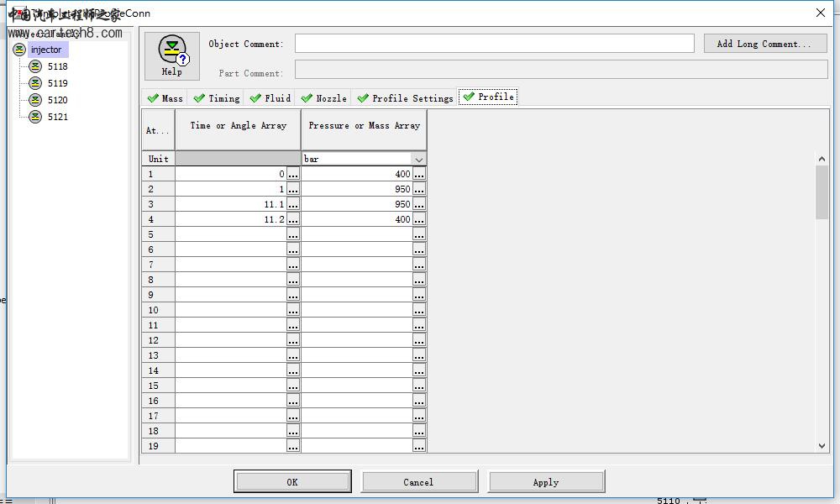Click the icon beside part 5121
This screenshot has width=840, height=504.
point(35,117)
